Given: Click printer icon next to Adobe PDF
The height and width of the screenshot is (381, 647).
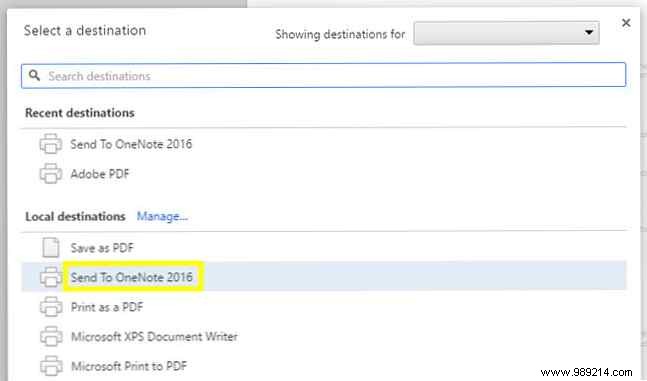Looking at the screenshot, I should 51,174.
